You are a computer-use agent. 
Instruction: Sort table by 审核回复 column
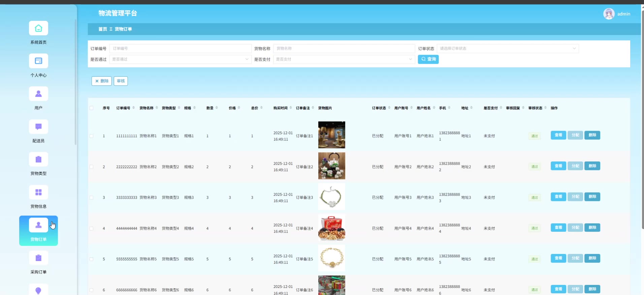[523, 108]
